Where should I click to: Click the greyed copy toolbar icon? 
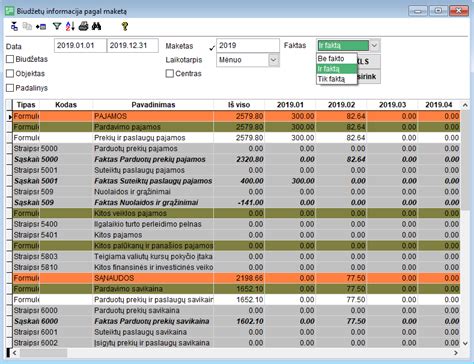[x=27, y=26]
